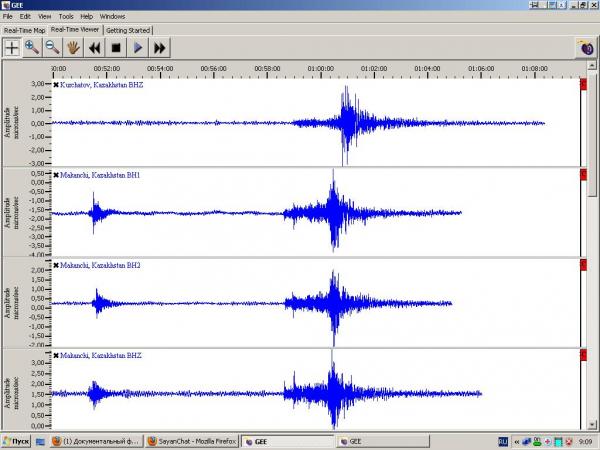
Task: Remove the Makanchi, Kazakhstan BH1 trace
Action: click(x=56, y=175)
